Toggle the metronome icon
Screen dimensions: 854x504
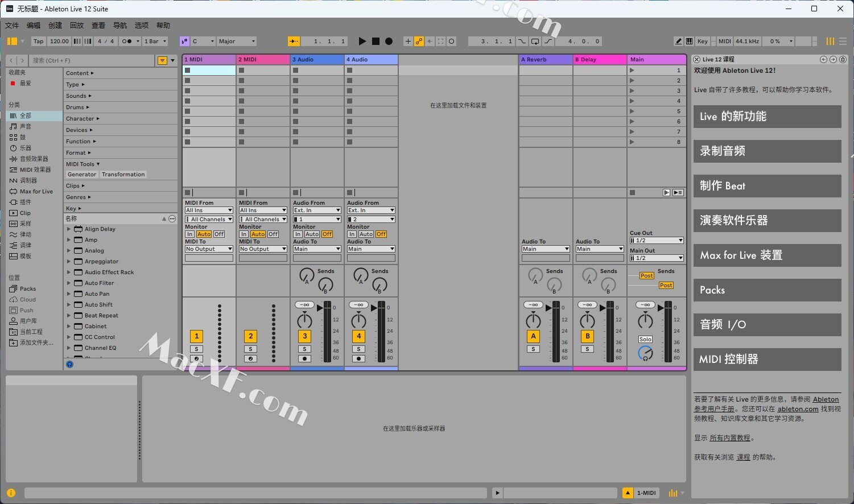127,41
